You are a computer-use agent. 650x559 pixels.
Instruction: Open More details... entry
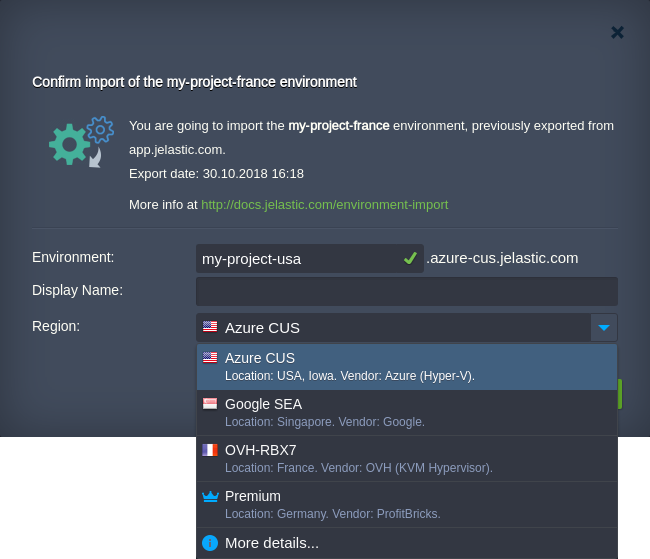coord(407,543)
